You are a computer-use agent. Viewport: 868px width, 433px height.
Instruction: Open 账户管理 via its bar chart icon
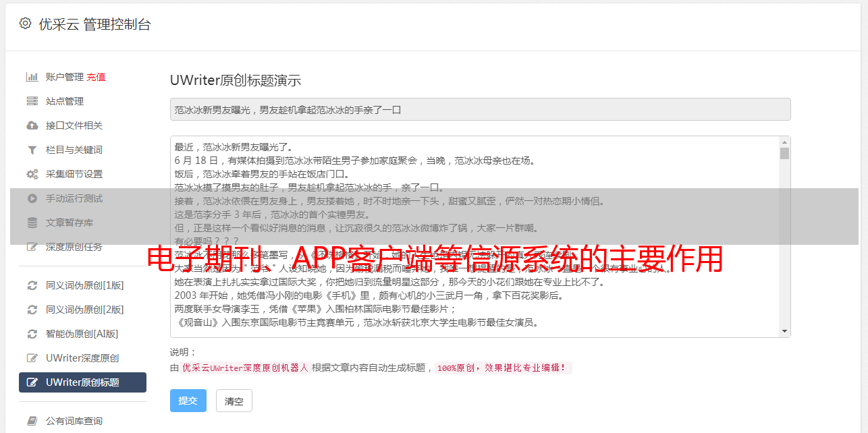pyautogui.click(x=32, y=77)
